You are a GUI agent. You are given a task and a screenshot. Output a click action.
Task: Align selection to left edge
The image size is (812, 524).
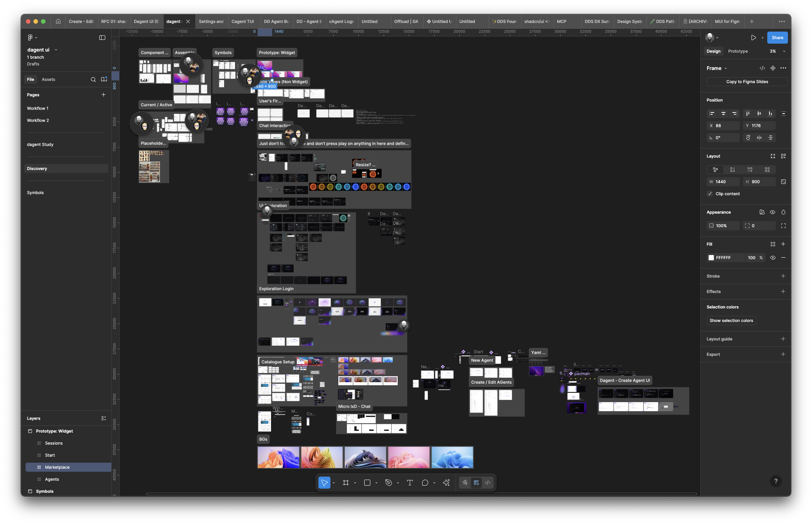pos(712,114)
